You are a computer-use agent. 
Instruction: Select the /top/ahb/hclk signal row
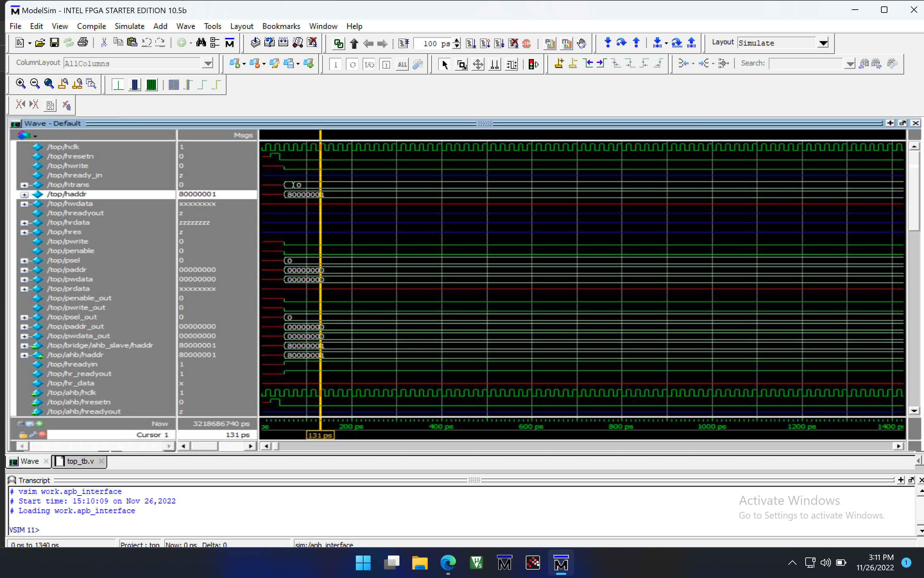tap(96, 393)
